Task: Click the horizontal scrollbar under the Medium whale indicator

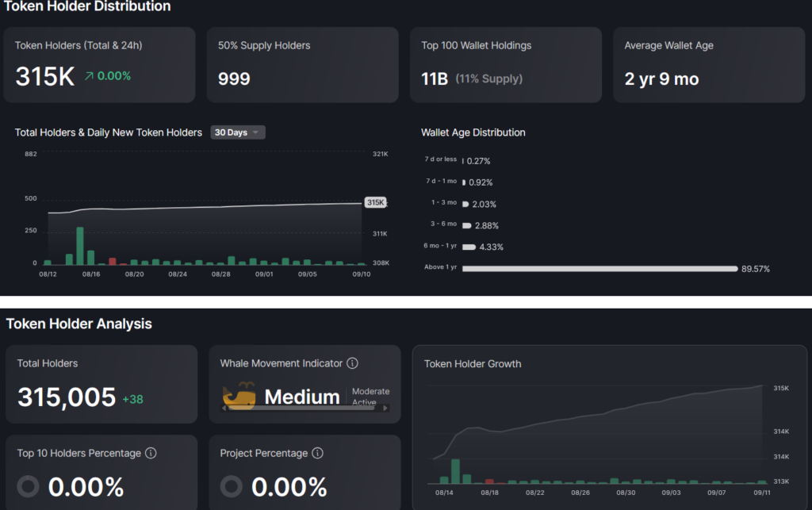Action: 301,408
